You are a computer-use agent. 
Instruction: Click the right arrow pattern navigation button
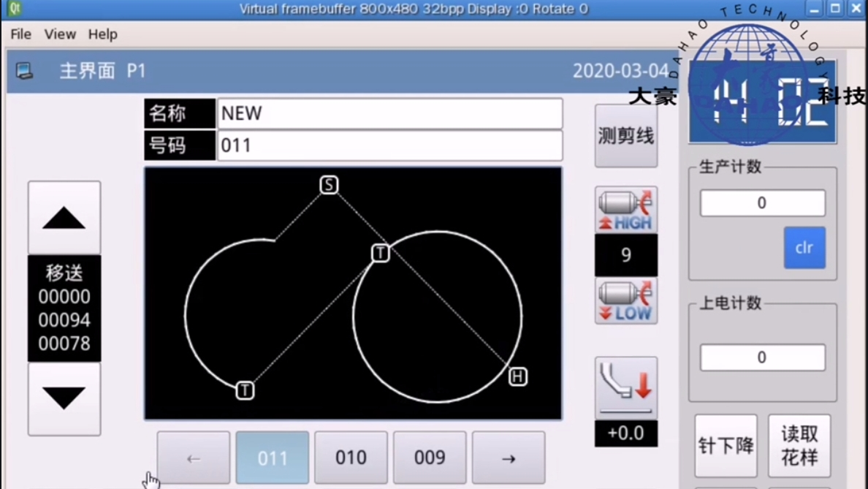(x=509, y=458)
